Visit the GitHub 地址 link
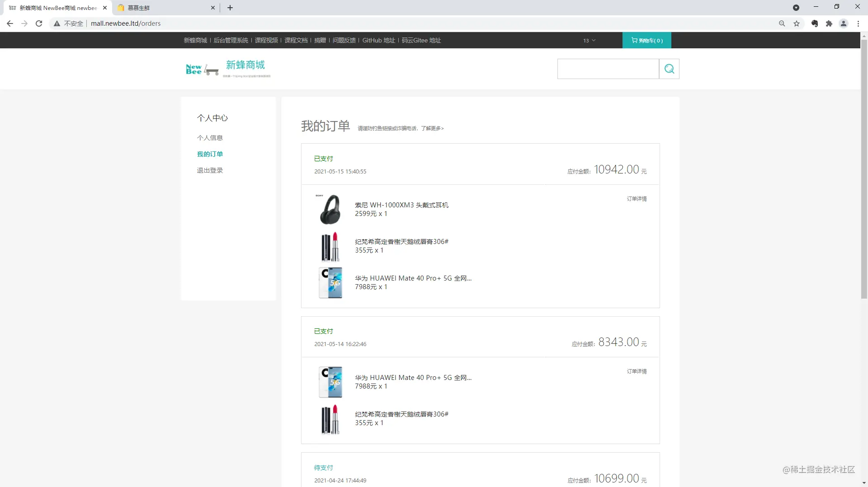The image size is (868, 487). [379, 40]
